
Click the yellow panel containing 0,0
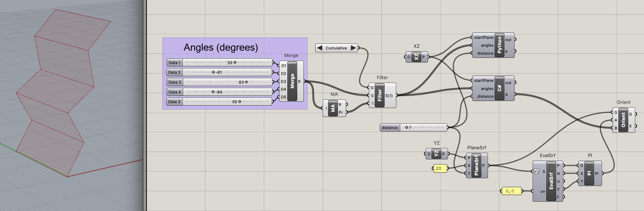click(x=511, y=191)
